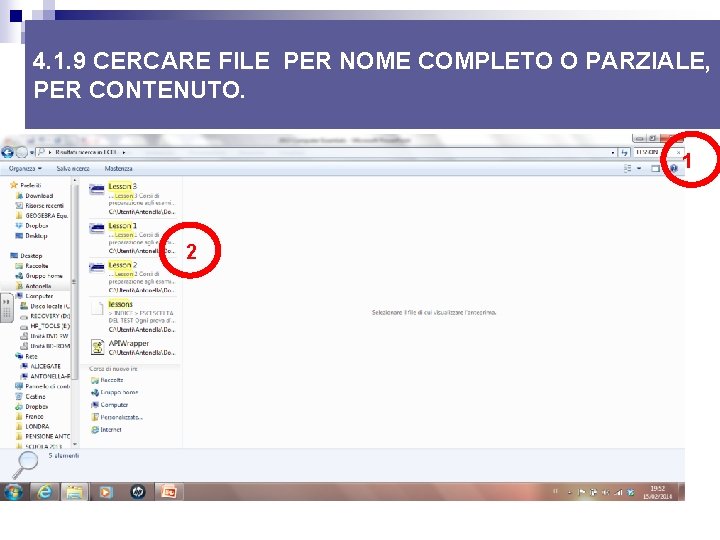Open Dropbox under Preferiti
Viewport: 720px width, 540px height.
coord(32,225)
